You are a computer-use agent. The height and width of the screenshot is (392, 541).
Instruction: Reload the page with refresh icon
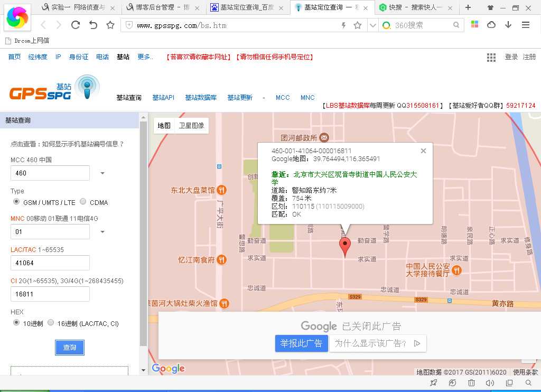tap(76, 25)
